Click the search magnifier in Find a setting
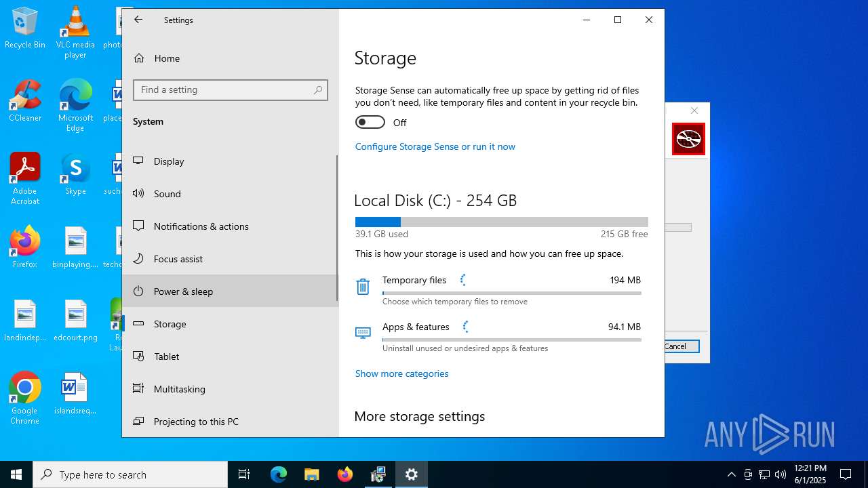 (x=318, y=89)
